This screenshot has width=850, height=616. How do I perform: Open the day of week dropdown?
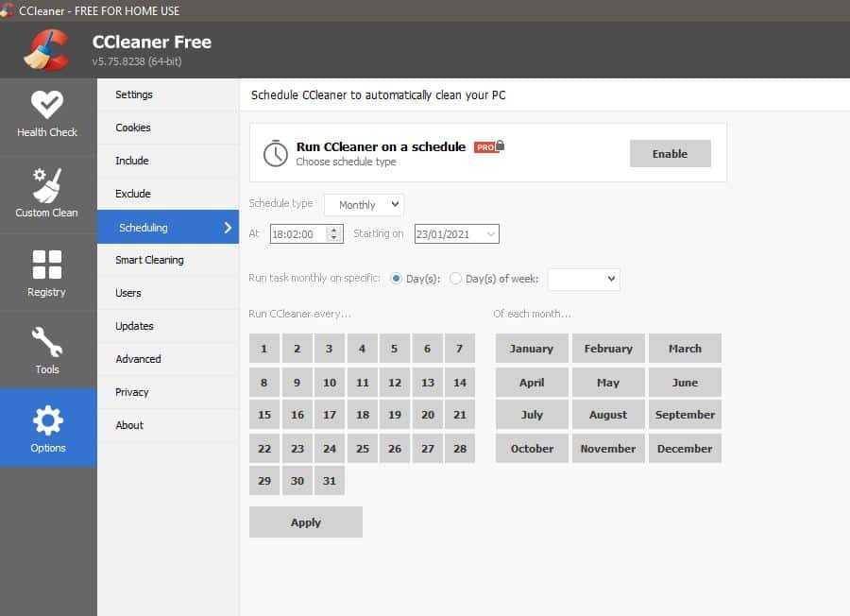pyautogui.click(x=584, y=279)
